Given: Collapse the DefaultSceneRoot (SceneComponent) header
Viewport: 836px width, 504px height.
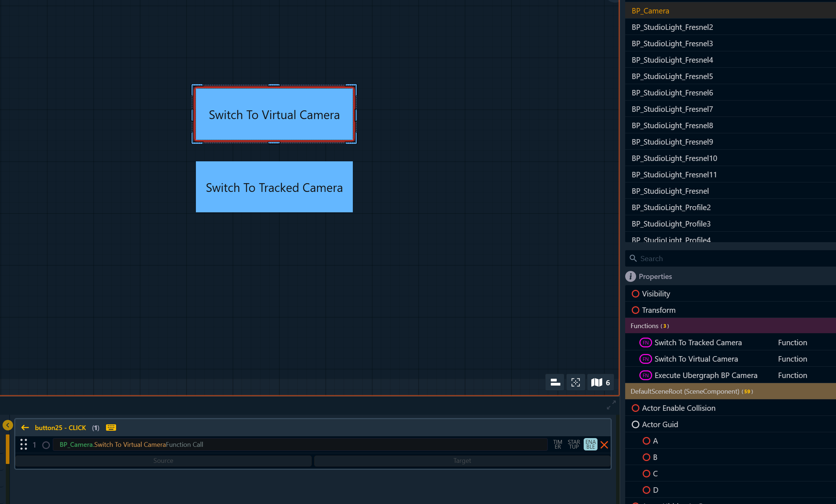Looking at the screenshot, I should tap(730, 391).
